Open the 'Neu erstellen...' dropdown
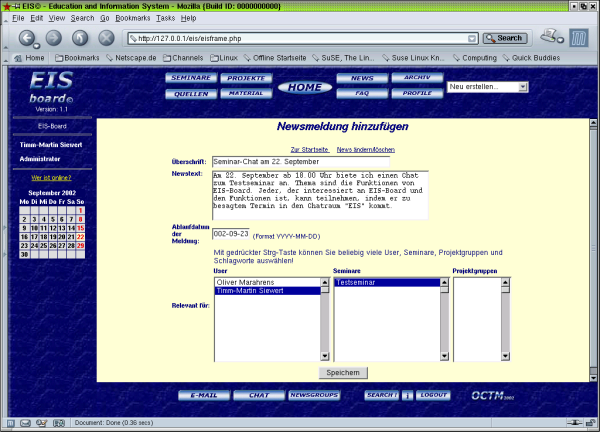The width and height of the screenshot is (600, 432). tap(488, 87)
